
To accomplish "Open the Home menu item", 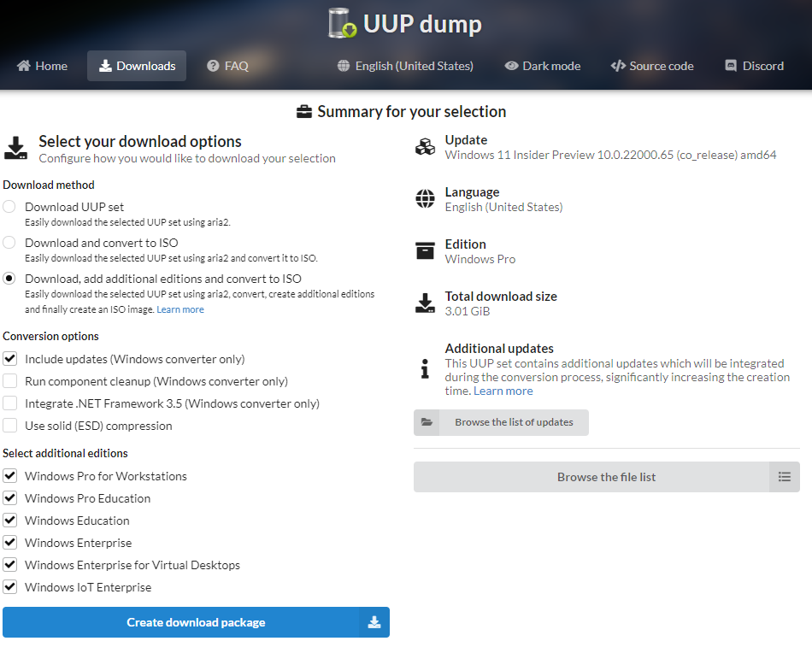I will click(43, 66).
